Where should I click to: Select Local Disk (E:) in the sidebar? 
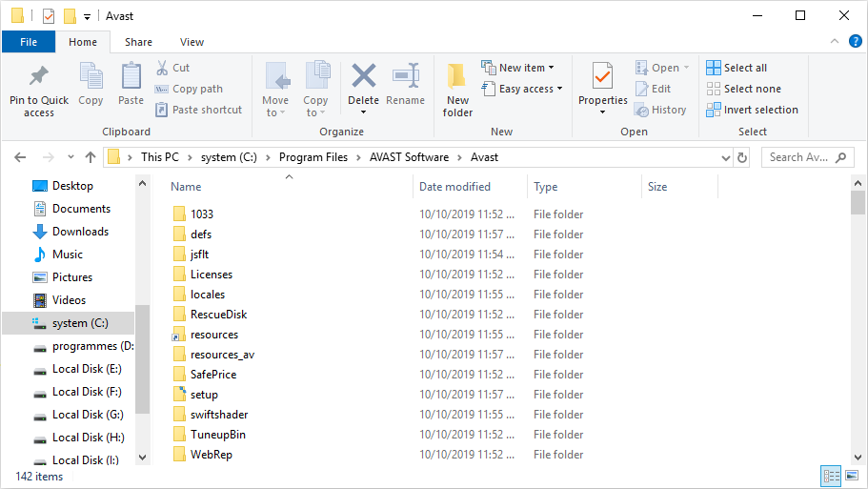77,369
